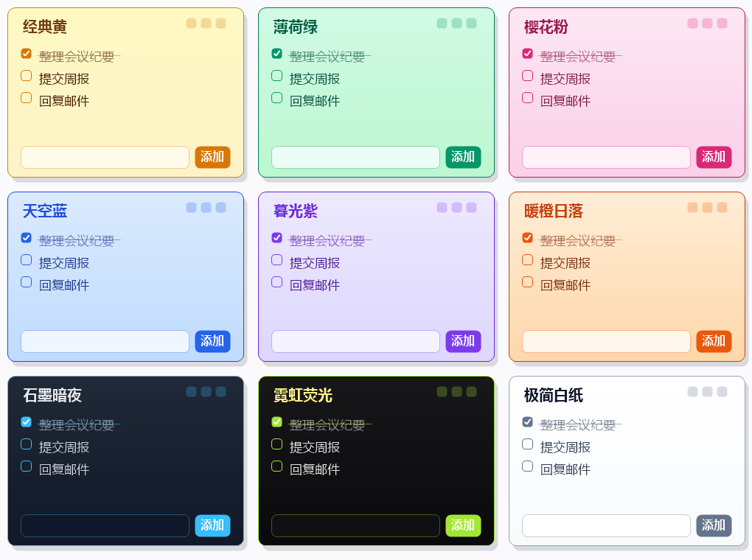Click the orange 添加 button in 经典黄
Image resolution: width=752 pixels, height=560 pixels.
coord(212,157)
